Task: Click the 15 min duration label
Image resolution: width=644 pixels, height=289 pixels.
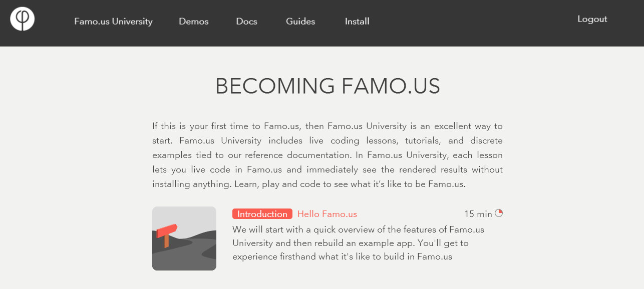Action: (x=478, y=214)
